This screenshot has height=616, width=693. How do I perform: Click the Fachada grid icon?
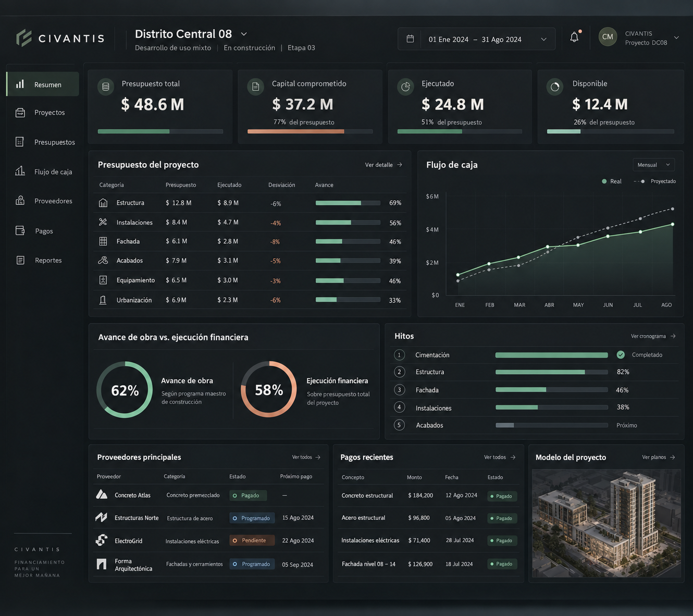tap(103, 241)
